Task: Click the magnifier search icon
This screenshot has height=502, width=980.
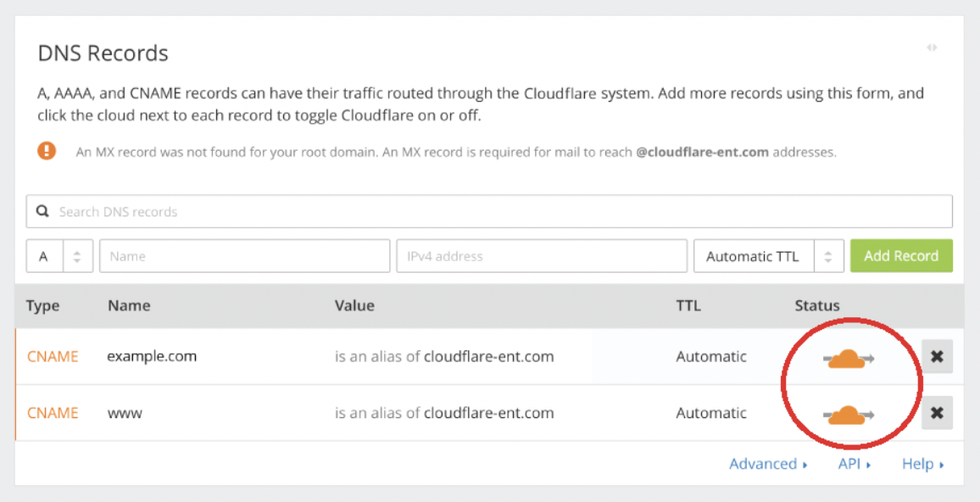Action: (42, 211)
